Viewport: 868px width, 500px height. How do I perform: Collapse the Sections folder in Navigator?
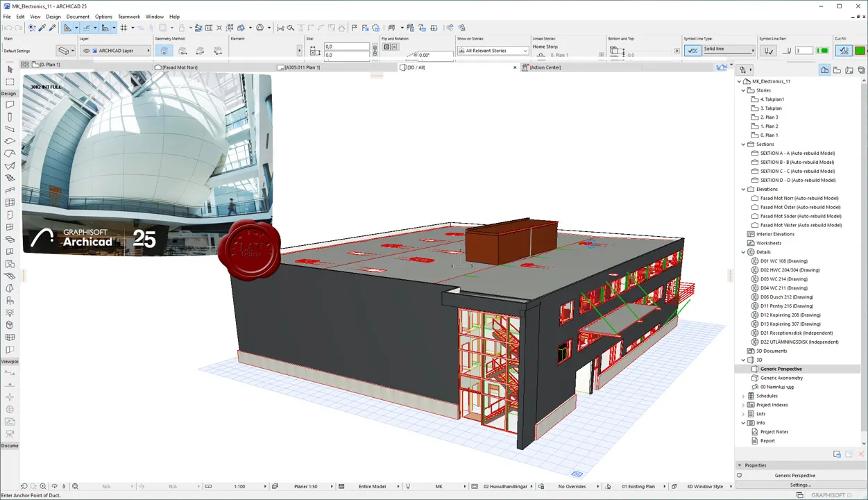743,144
